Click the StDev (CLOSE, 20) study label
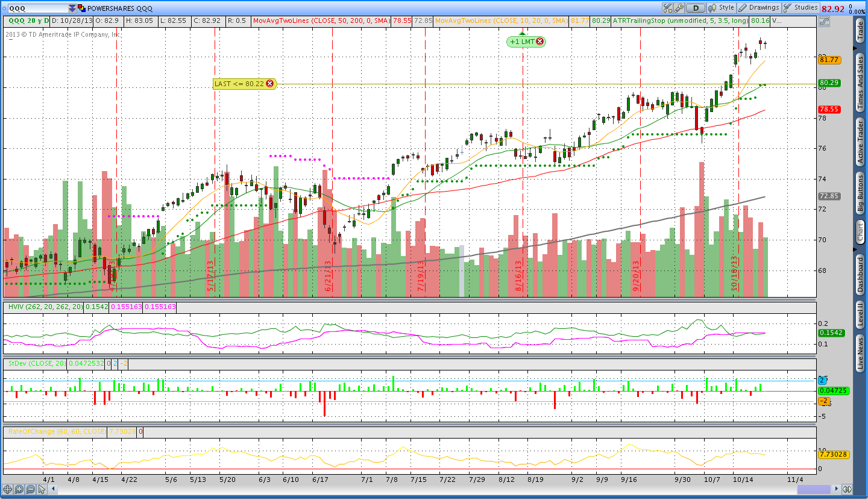This screenshot has width=868, height=500. click(36, 364)
